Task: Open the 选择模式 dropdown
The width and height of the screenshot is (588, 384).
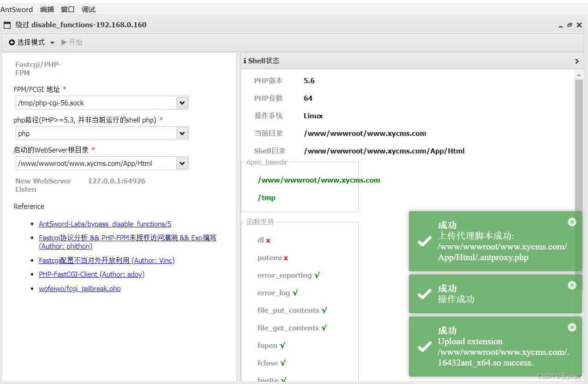Action: click(31, 42)
